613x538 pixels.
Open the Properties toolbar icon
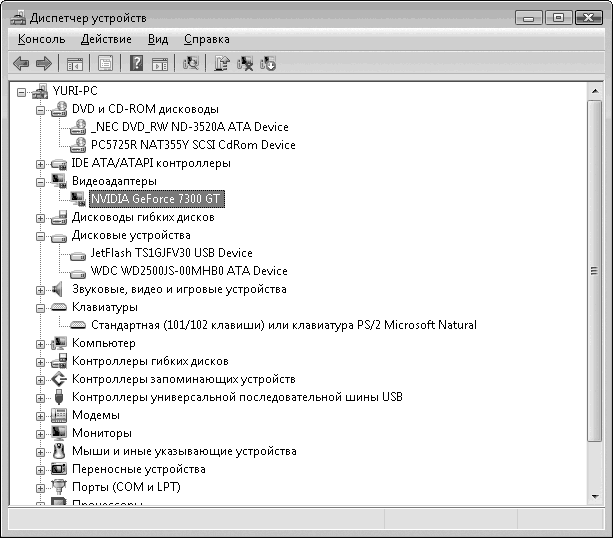point(104,64)
